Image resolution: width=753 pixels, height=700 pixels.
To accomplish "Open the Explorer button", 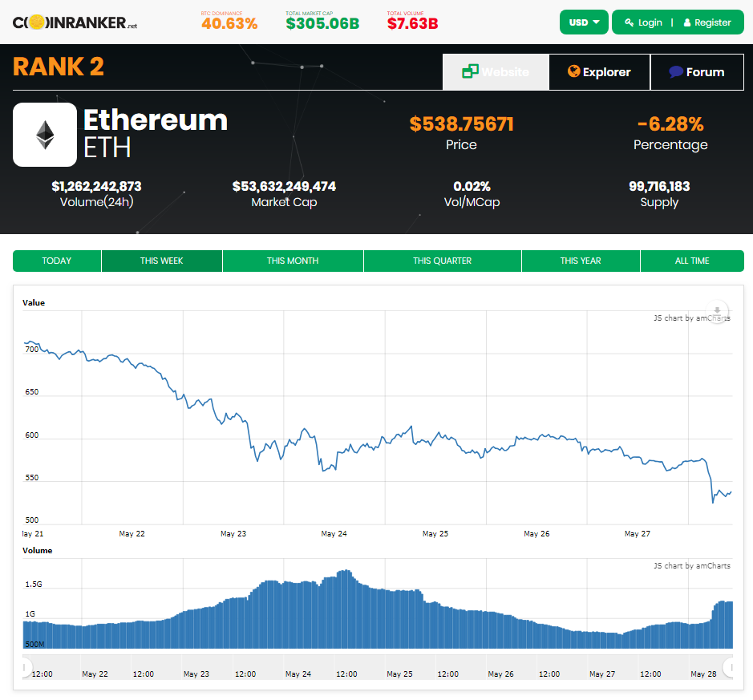I will pyautogui.click(x=599, y=72).
